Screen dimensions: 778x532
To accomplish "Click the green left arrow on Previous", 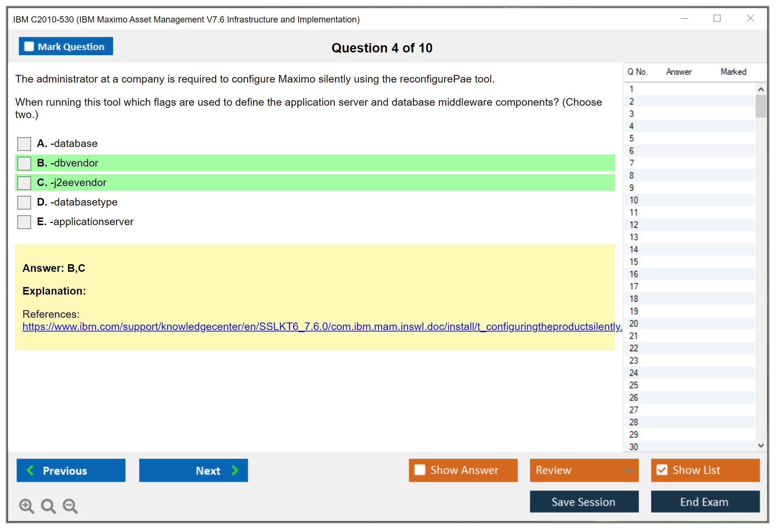I will point(30,470).
